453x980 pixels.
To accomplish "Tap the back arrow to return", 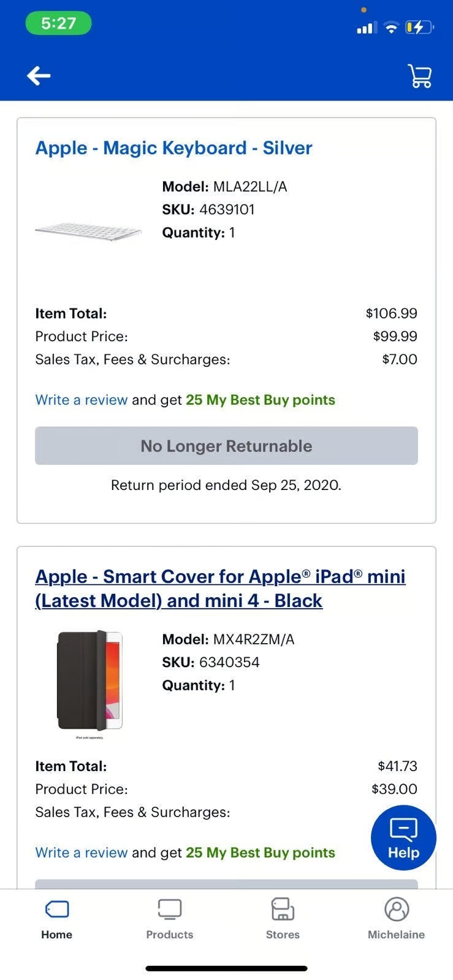I will click(x=39, y=75).
